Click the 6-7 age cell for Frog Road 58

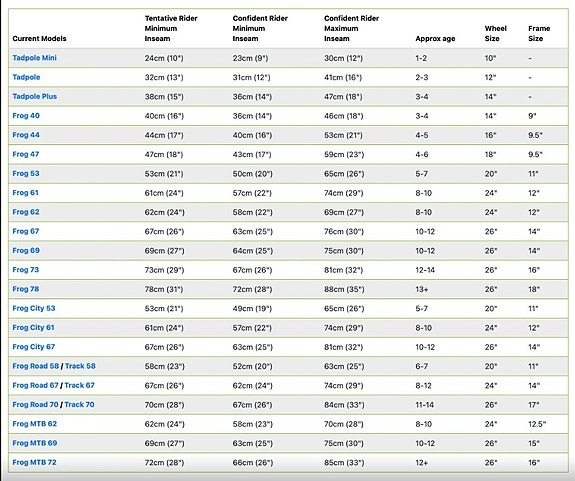point(421,366)
